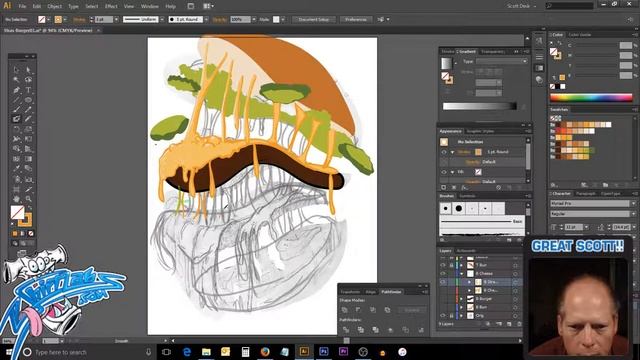Click Unite in Pathfinder shape modes
This screenshot has width=640, height=360.
coord(345,310)
